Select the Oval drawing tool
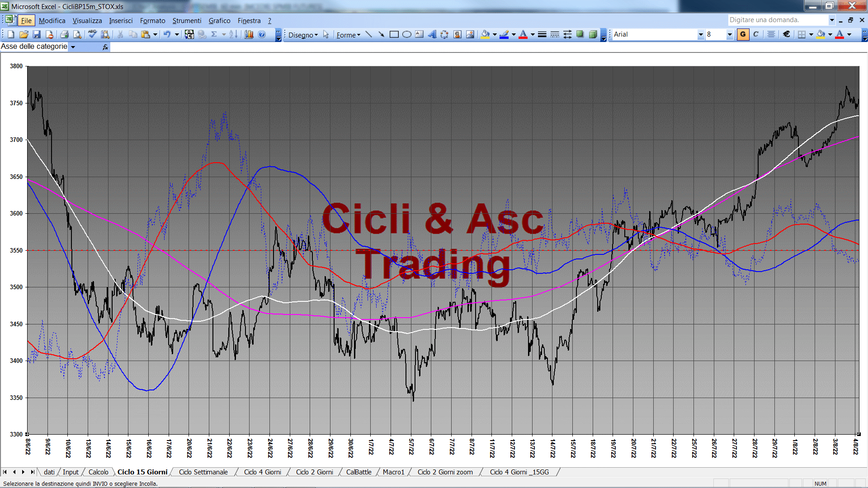Screen dimensions: 868x488 [406, 34]
